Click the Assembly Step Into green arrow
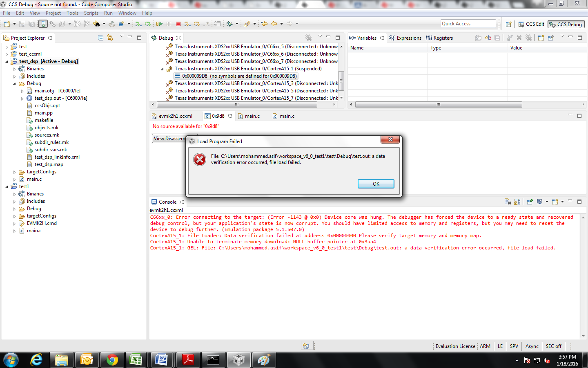Viewport: 588px width, 368px height. tap(138, 24)
